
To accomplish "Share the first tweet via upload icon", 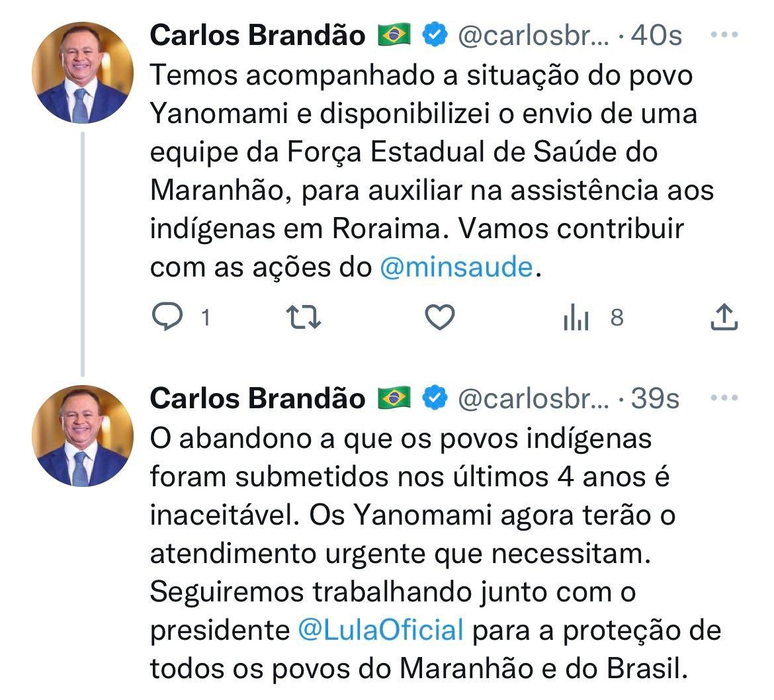I will (724, 318).
